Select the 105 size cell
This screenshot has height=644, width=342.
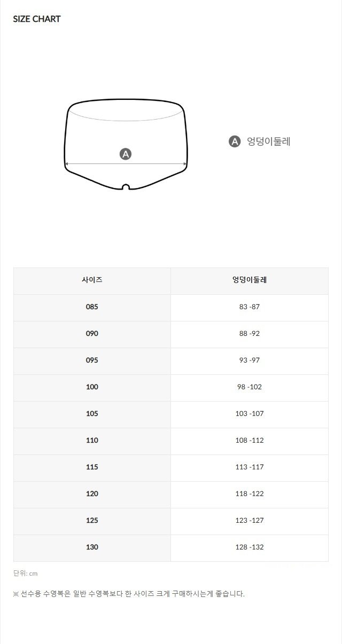[92, 414]
